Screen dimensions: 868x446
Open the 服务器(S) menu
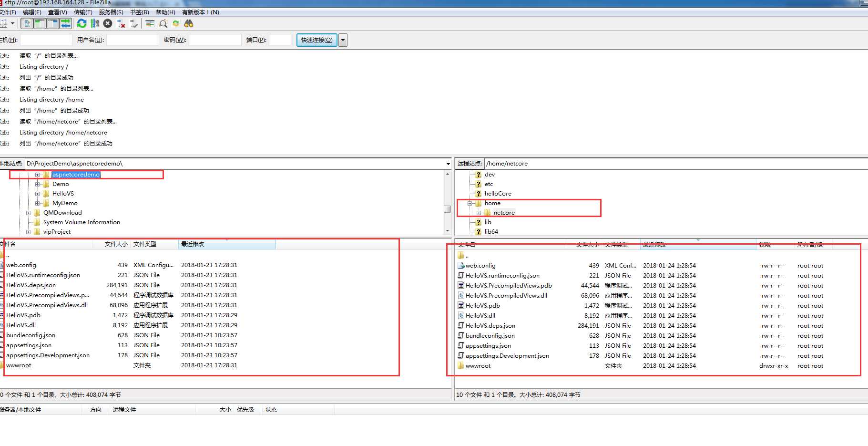click(111, 12)
